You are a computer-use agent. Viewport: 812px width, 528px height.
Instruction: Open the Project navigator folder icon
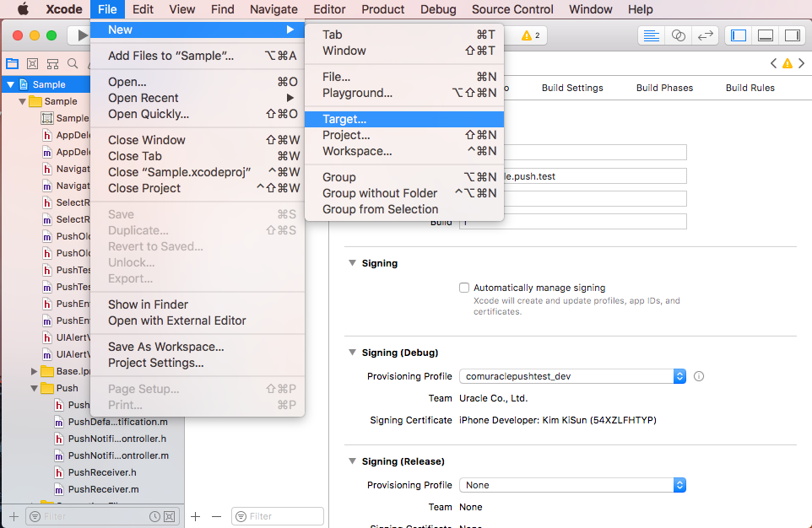pyautogui.click(x=13, y=63)
